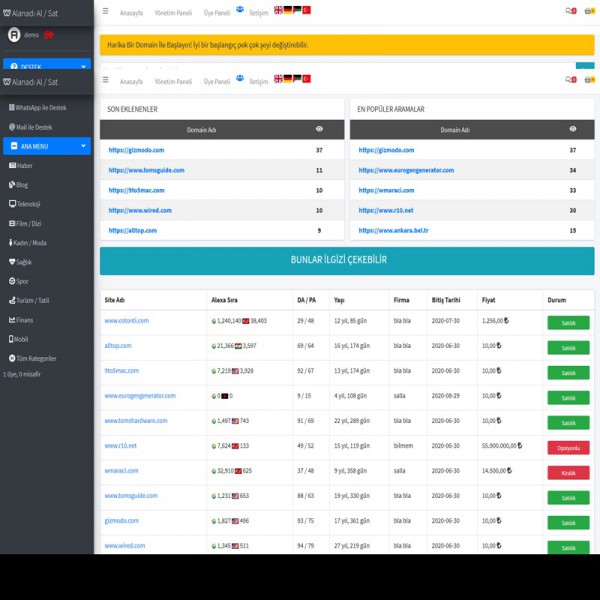The height and width of the screenshot is (600, 600).
Task: Open Anasayfa in the topmost header
Action: point(131,13)
